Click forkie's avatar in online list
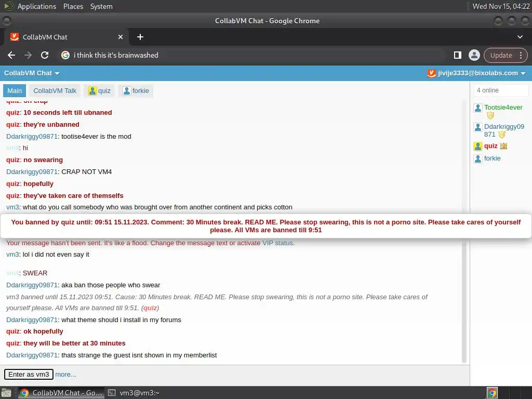The width and height of the screenshot is (532, 399). pyautogui.click(x=478, y=159)
